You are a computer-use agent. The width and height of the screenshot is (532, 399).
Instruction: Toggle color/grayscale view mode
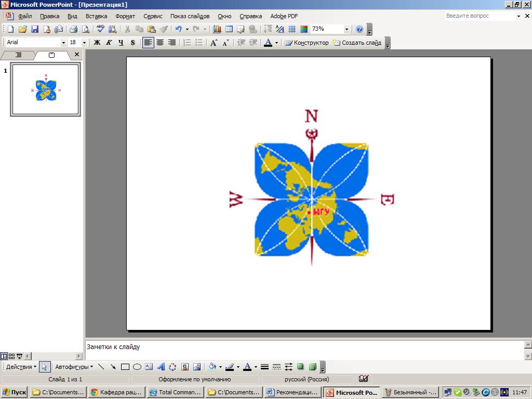click(x=304, y=29)
